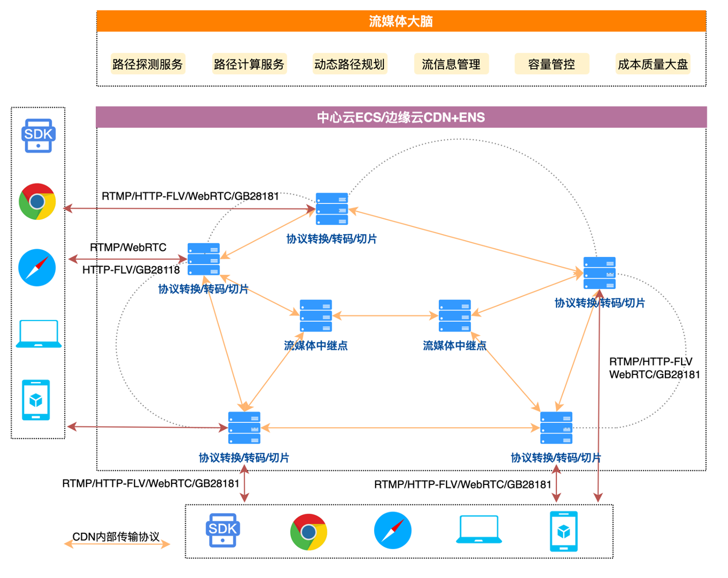This screenshot has height=578, width=728.
Task: Click the left 流媒体中继点 text label
Action: 316,346
